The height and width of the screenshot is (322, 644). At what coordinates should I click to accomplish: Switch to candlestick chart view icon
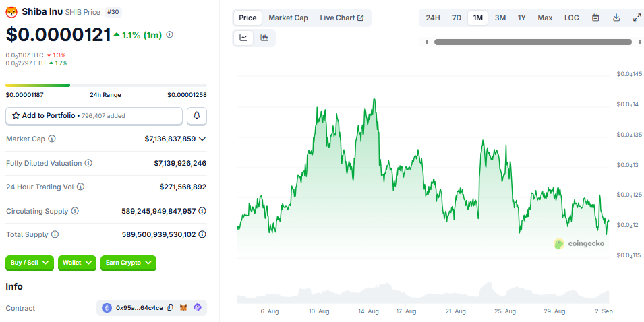pos(264,38)
